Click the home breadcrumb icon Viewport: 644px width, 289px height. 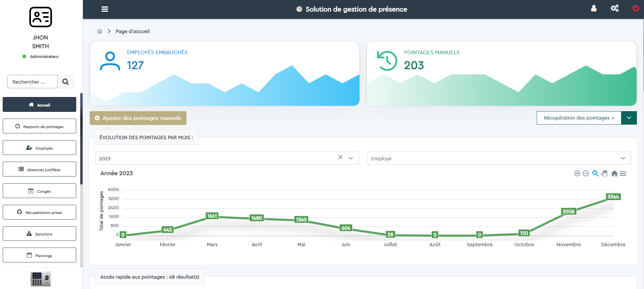click(99, 31)
